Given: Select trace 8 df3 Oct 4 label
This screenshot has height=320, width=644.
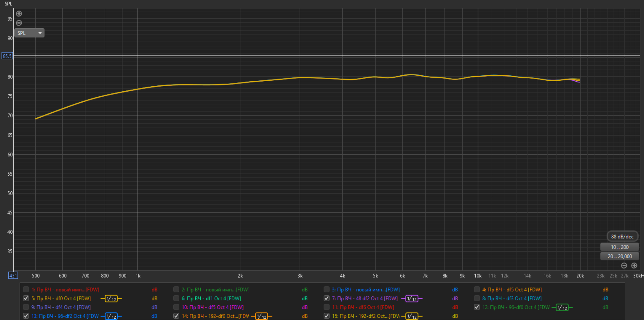Looking at the screenshot, I should click(x=512, y=298).
